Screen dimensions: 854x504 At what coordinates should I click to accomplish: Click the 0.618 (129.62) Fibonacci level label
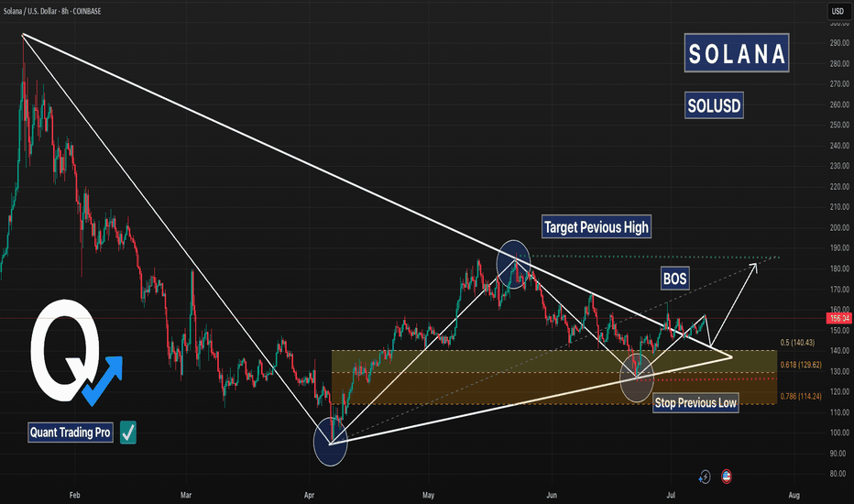click(801, 365)
